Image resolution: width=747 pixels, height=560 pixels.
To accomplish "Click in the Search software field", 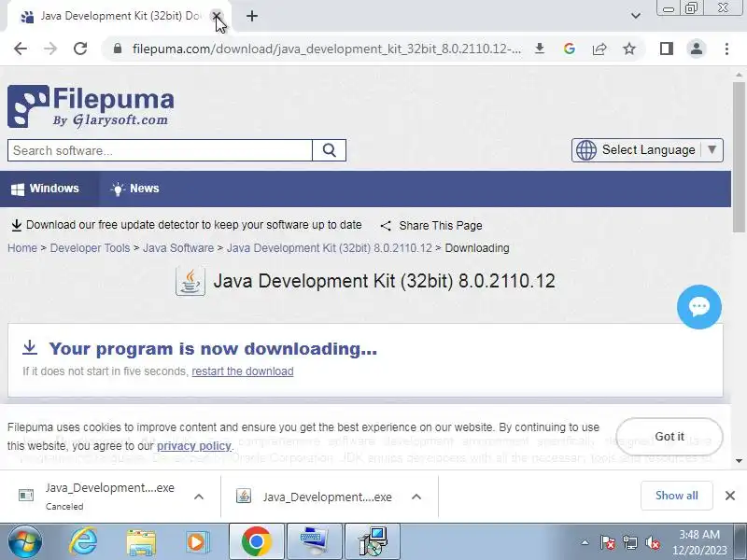I will click(x=160, y=150).
